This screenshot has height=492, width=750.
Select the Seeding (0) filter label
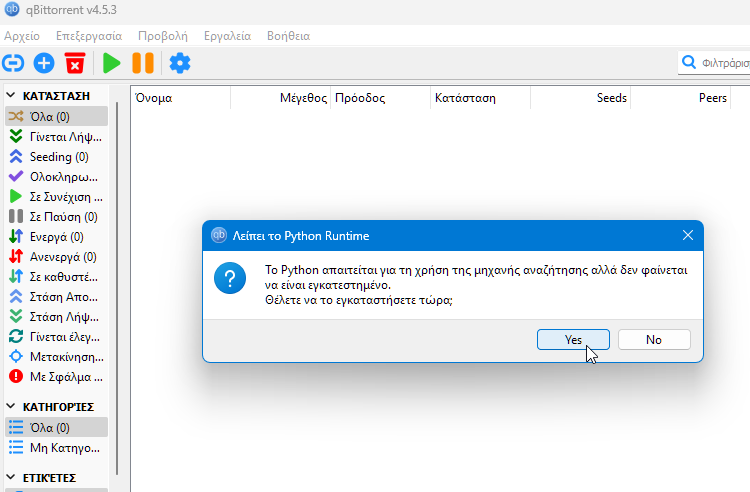[x=59, y=156]
